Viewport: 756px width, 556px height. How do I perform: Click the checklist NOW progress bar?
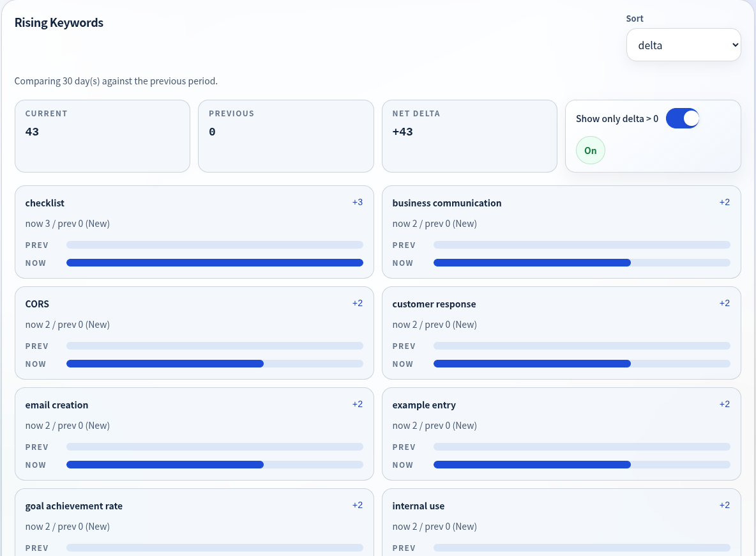[x=215, y=263]
